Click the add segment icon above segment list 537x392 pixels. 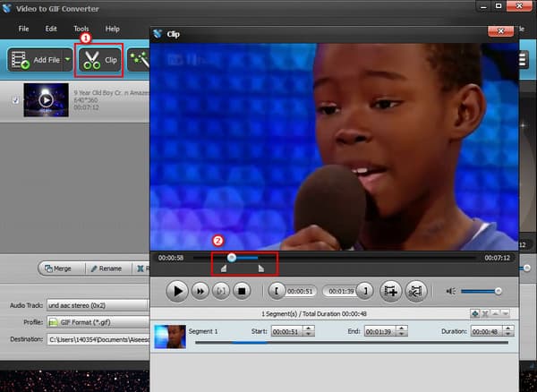pos(474,313)
